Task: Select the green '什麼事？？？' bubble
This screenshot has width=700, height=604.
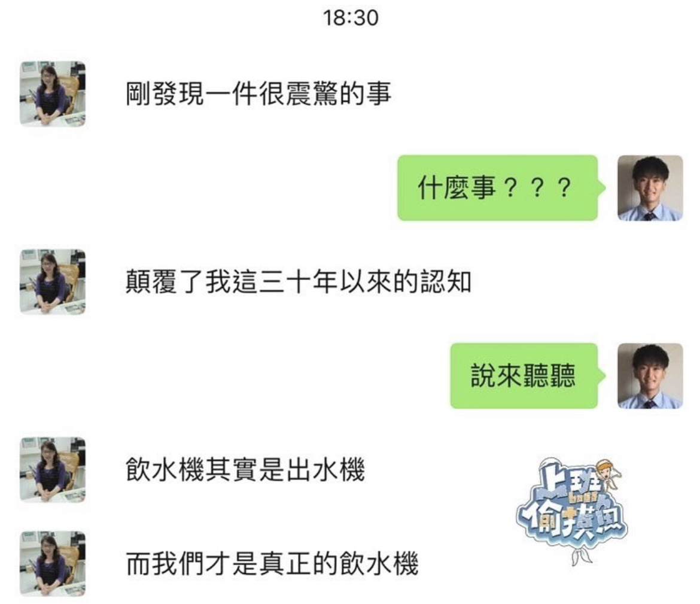Action: point(497,188)
